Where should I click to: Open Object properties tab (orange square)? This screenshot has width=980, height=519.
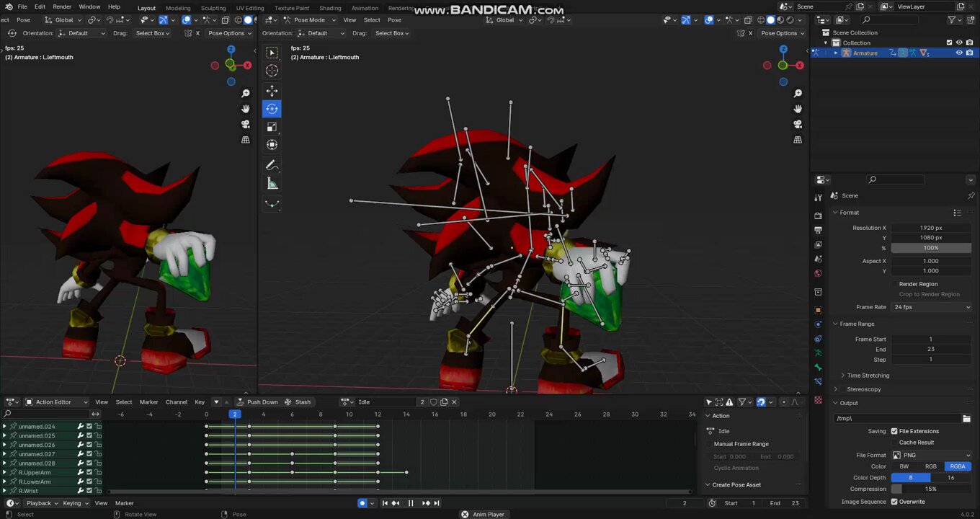818,310
